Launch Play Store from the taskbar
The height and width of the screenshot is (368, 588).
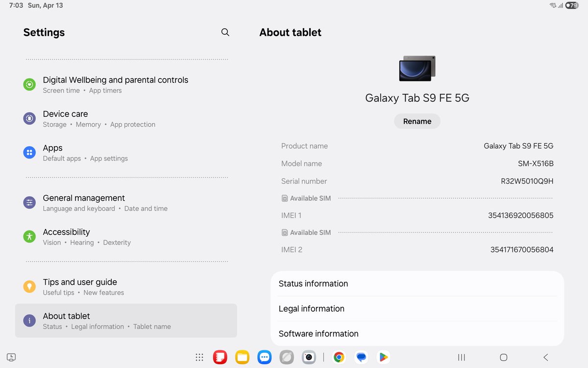[x=384, y=357]
